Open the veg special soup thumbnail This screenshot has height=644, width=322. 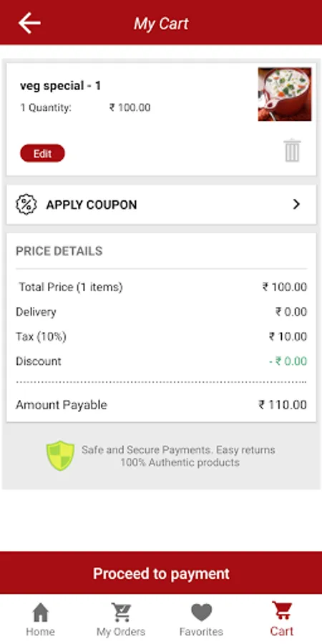click(x=285, y=94)
